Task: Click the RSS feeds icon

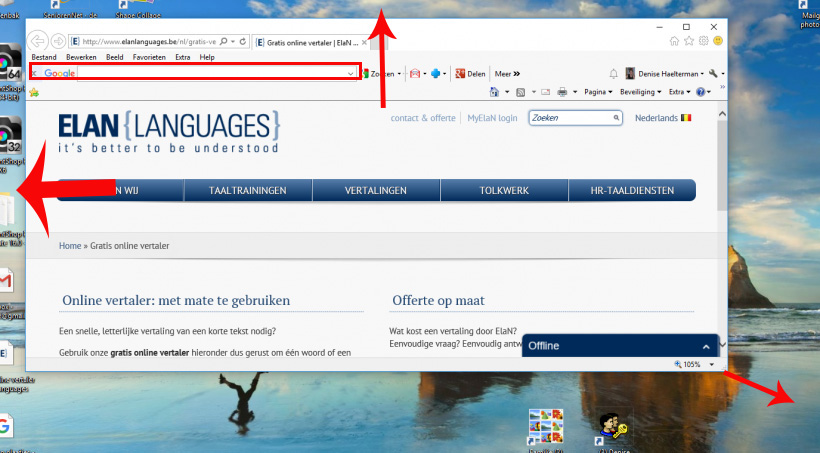Action: (x=521, y=92)
